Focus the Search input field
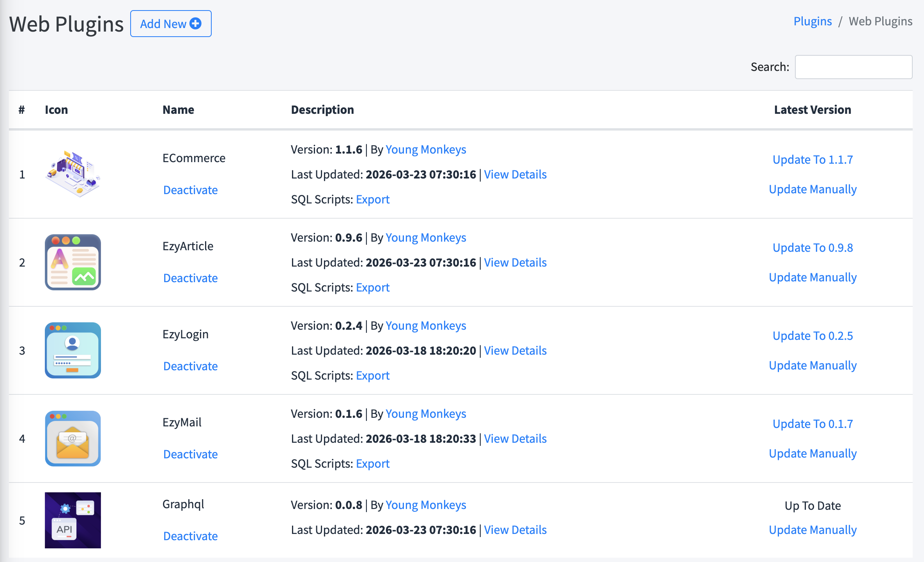Image resolution: width=924 pixels, height=562 pixels. pos(853,67)
